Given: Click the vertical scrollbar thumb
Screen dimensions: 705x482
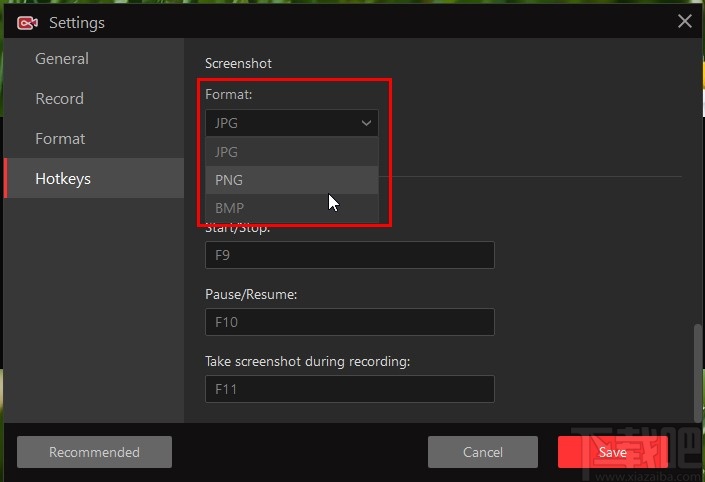Looking at the screenshot, I should (x=697, y=370).
